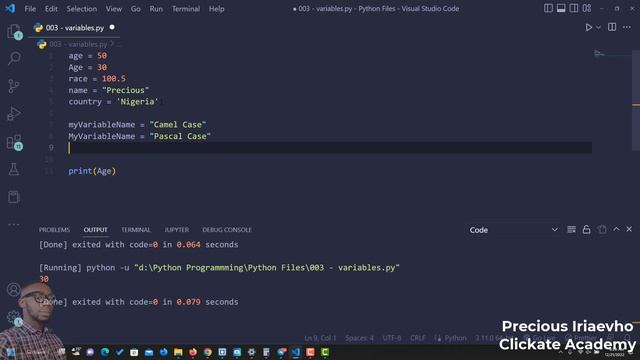Toggle output scroll lock
The height and width of the screenshot is (360, 640).
tap(586, 229)
